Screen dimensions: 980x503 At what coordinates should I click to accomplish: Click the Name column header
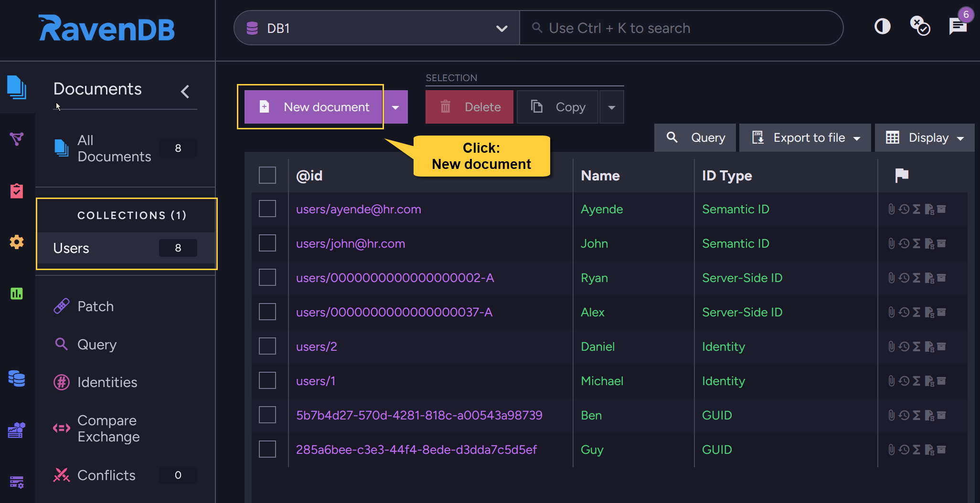pos(600,176)
